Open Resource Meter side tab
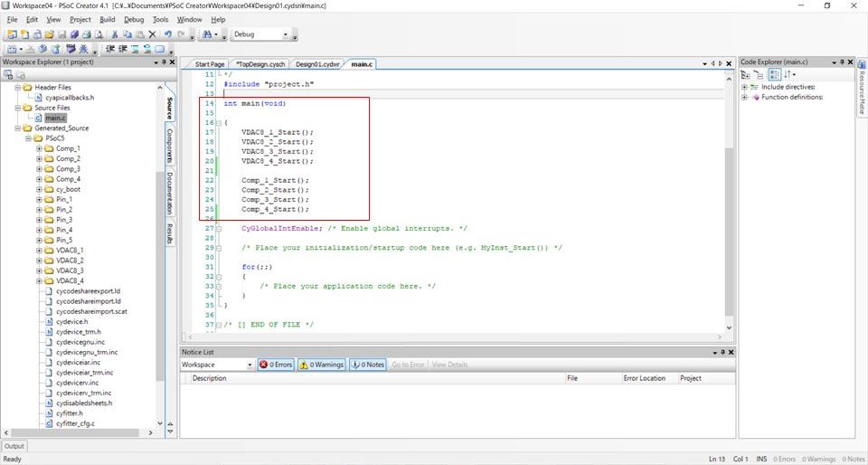 tap(862, 88)
